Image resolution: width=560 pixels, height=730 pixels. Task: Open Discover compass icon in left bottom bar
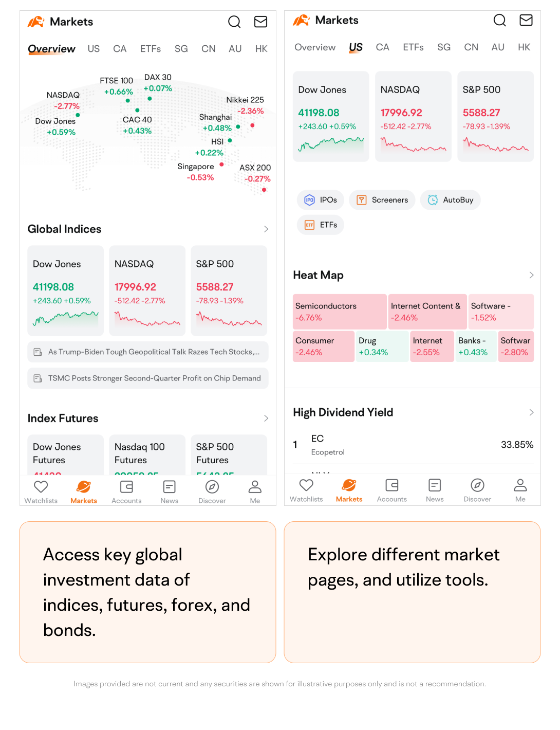[x=212, y=487]
